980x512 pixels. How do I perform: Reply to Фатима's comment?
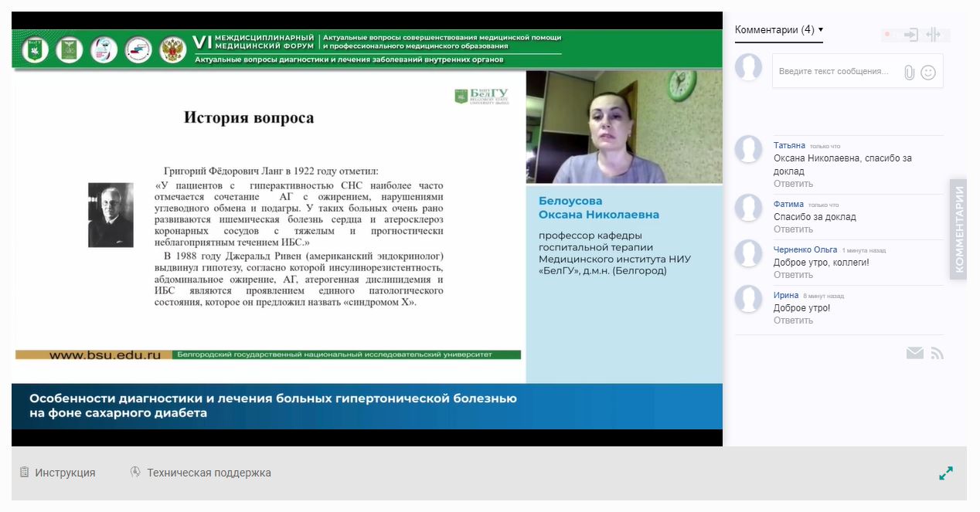793,229
